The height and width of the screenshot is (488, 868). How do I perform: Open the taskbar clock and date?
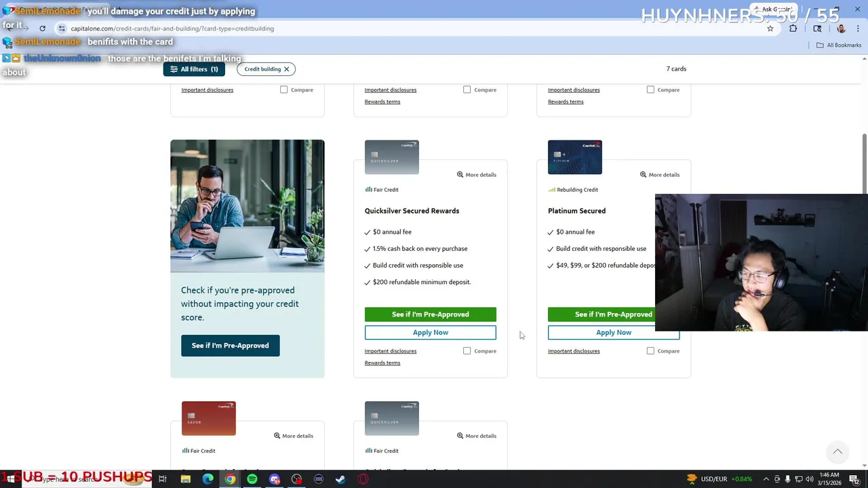pyautogui.click(x=830, y=479)
